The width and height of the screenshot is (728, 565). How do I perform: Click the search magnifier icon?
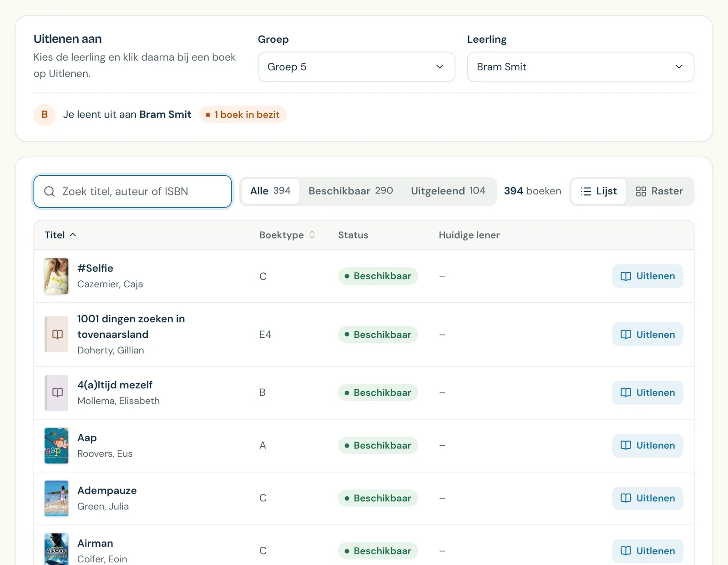[x=50, y=191]
